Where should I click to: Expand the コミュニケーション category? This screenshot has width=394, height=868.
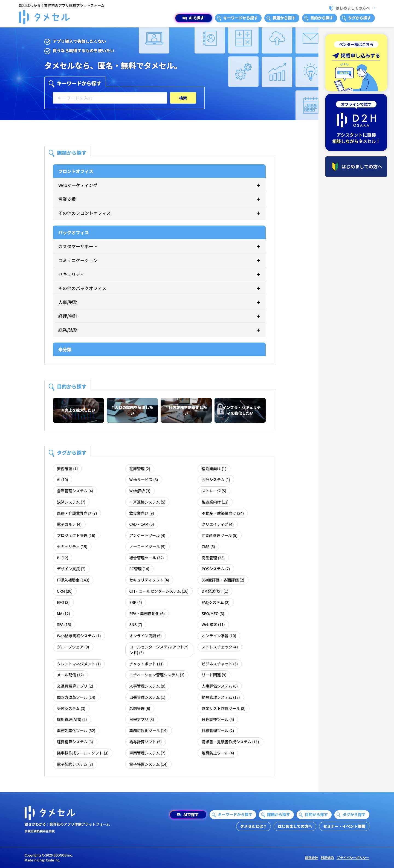tap(159, 261)
